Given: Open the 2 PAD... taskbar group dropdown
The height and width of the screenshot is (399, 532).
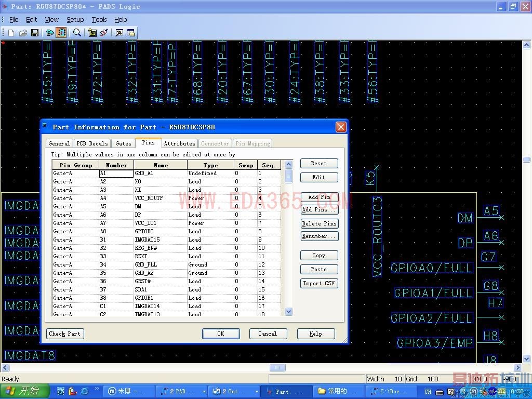Looking at the screenshot, I should pyautogui.click(x=204, y=392).
